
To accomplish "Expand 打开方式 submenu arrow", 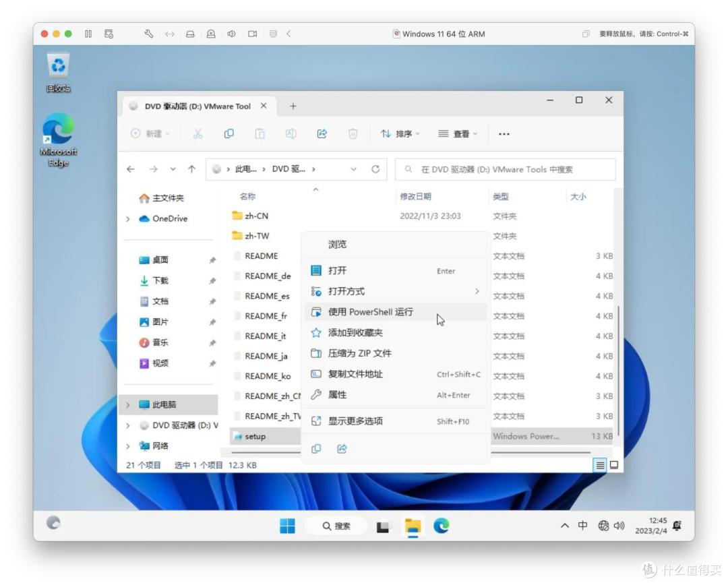I will pyautogui.click(x=477, y=291).
